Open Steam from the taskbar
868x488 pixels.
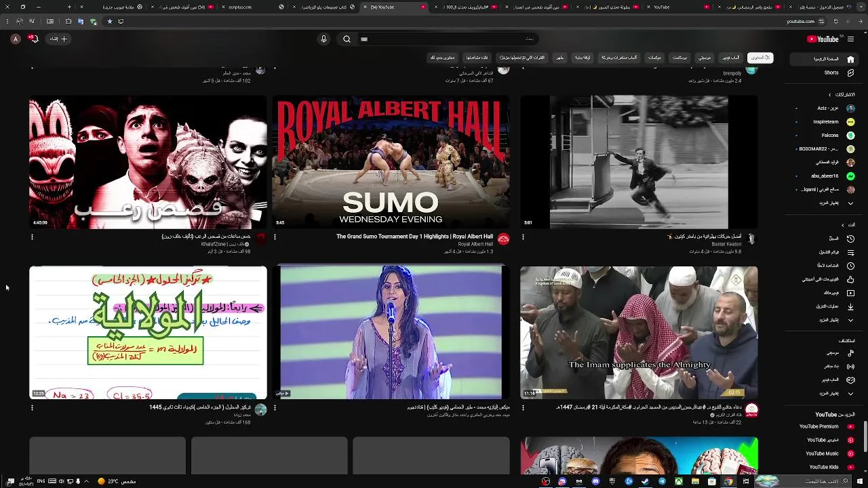(x=645, y=481)
